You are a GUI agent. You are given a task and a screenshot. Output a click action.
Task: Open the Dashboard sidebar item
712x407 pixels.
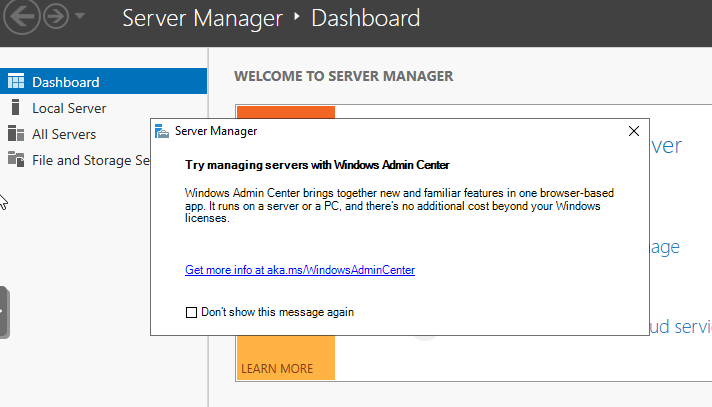(x=104, y=81)
